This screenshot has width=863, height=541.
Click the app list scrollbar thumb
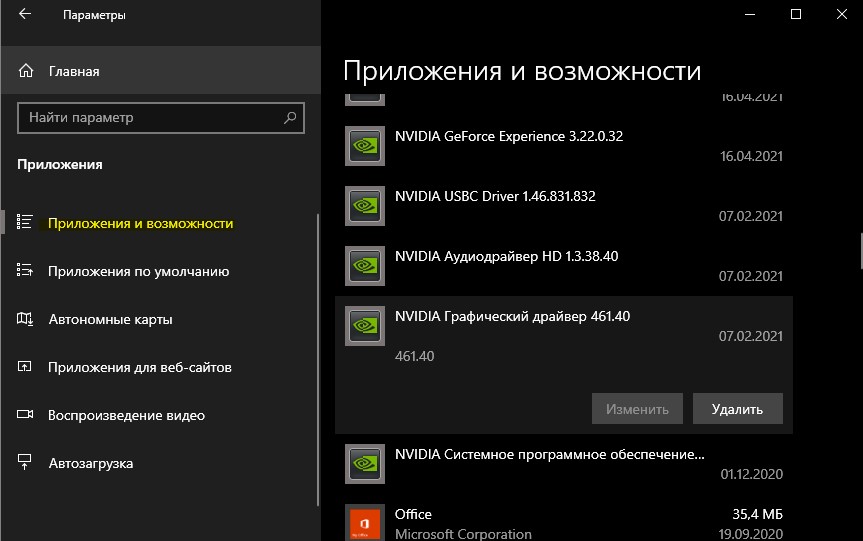(861, 250)
